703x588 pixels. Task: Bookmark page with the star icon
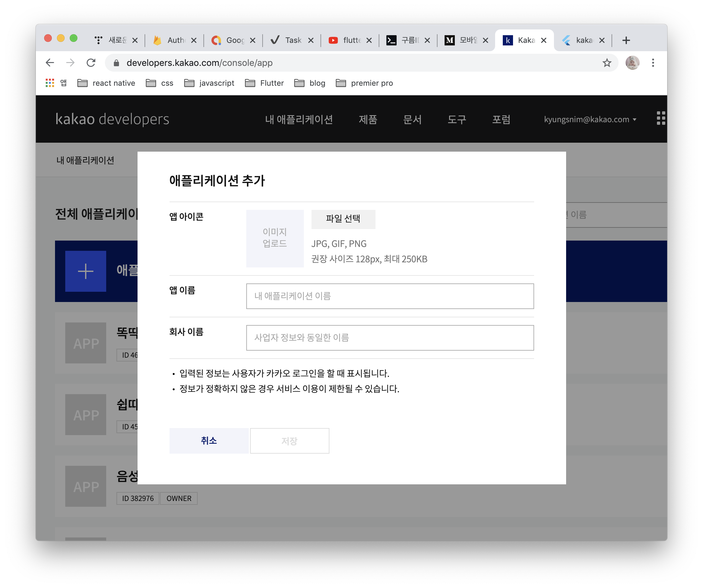(x=607, y=63)
